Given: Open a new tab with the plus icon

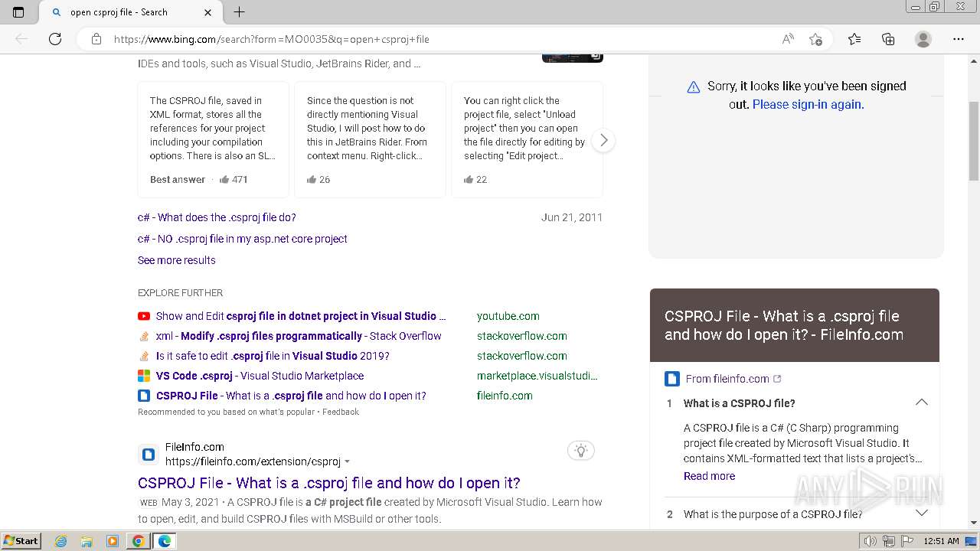Looking at the screenshot, I should (x=239, y=12).
